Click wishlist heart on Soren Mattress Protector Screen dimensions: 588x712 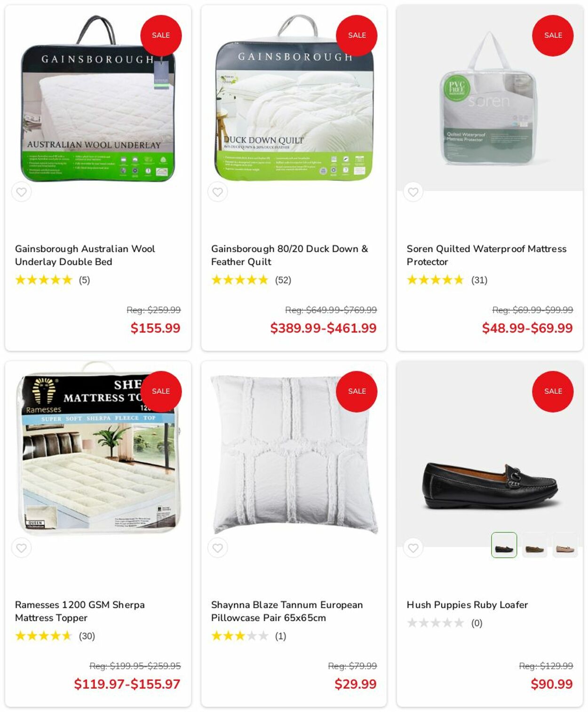coord(413,192)
